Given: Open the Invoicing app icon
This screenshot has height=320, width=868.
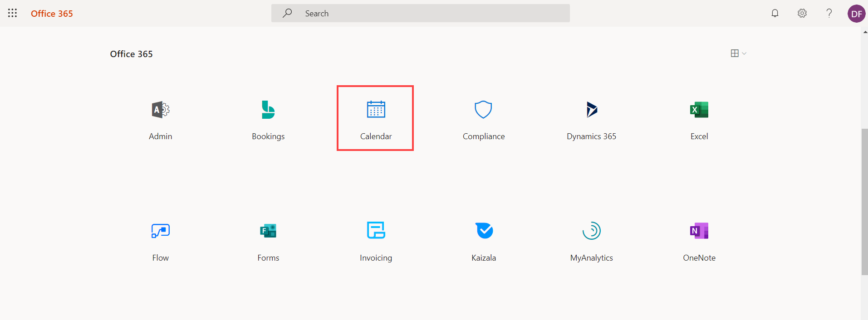Looking at the screenshot, I should click(x=376, y=230).
